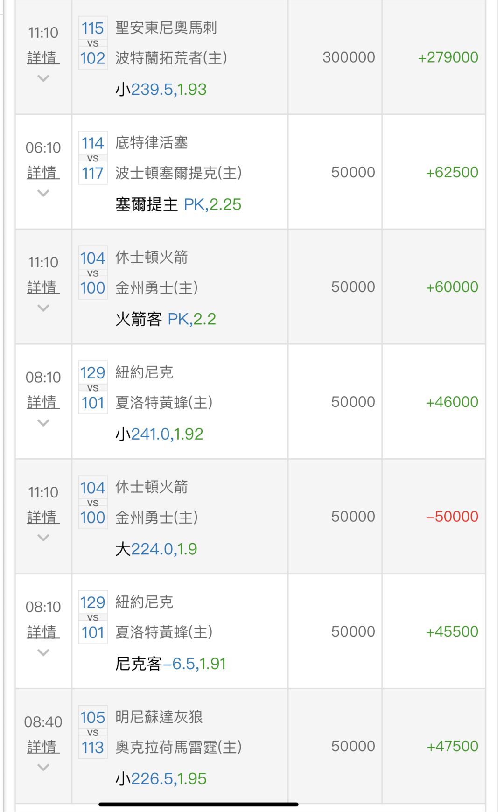Viewport: 504px width, 812px height.
Task: Click the red -50000 loss amount
Action: (452, 517)
